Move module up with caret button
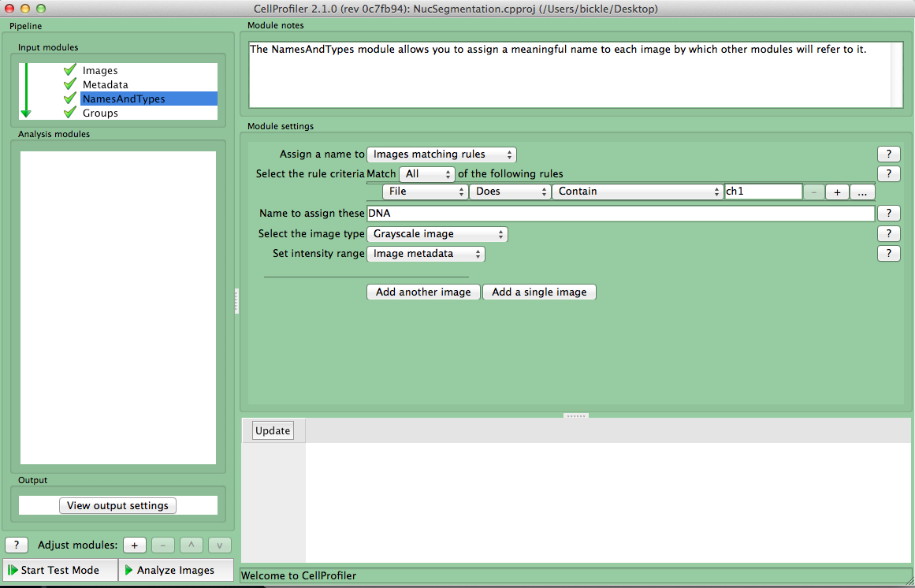 [192, 545]
